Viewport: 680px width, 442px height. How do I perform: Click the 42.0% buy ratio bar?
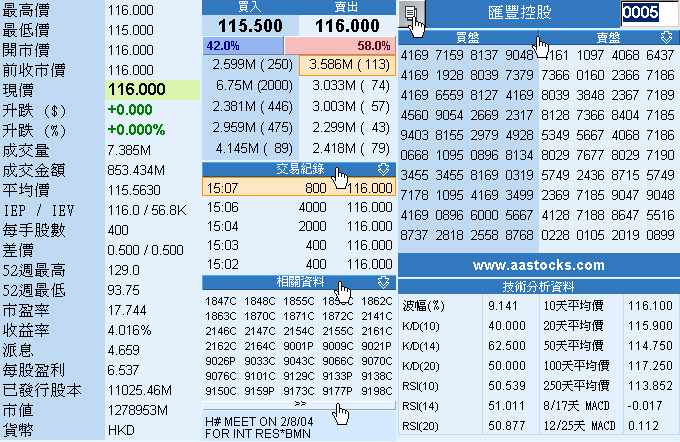[x=243, y=46]
